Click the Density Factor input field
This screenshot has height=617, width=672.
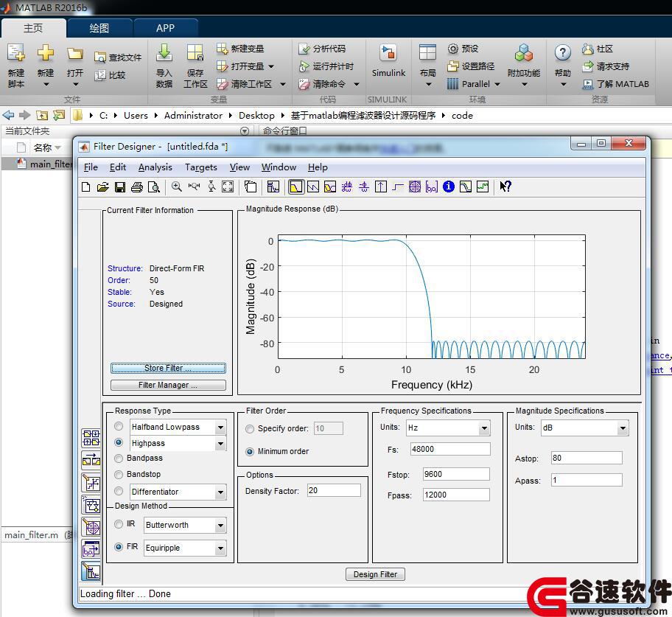tap(334, 490)
